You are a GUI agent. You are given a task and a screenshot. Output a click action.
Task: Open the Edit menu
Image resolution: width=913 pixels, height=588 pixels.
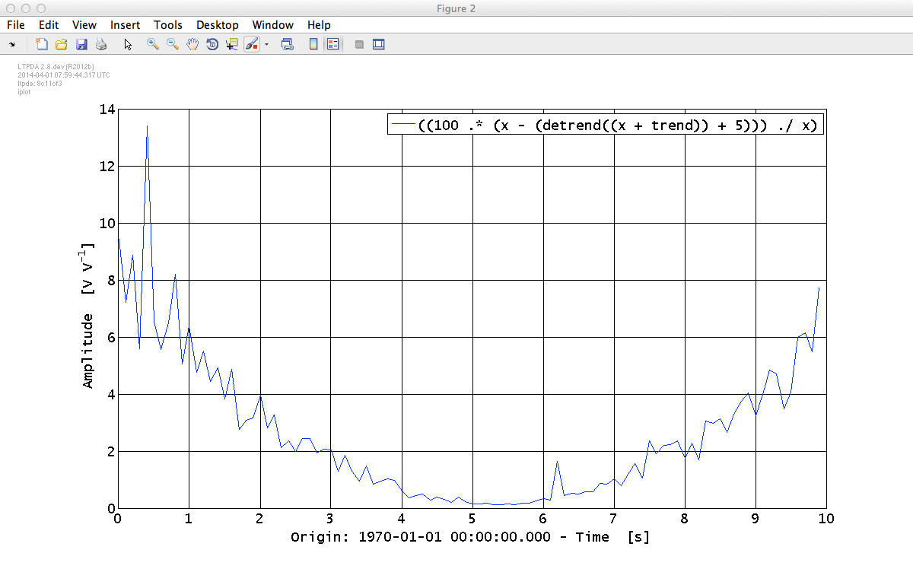pyautogui.click(x=49, y=25)
